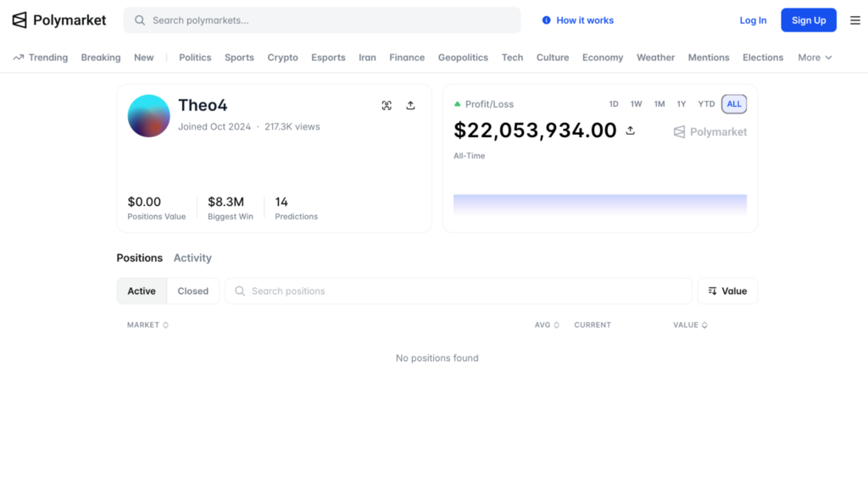Select the 1D time range
The height and width of the screenshot is (499, 868).
(614, 104)
